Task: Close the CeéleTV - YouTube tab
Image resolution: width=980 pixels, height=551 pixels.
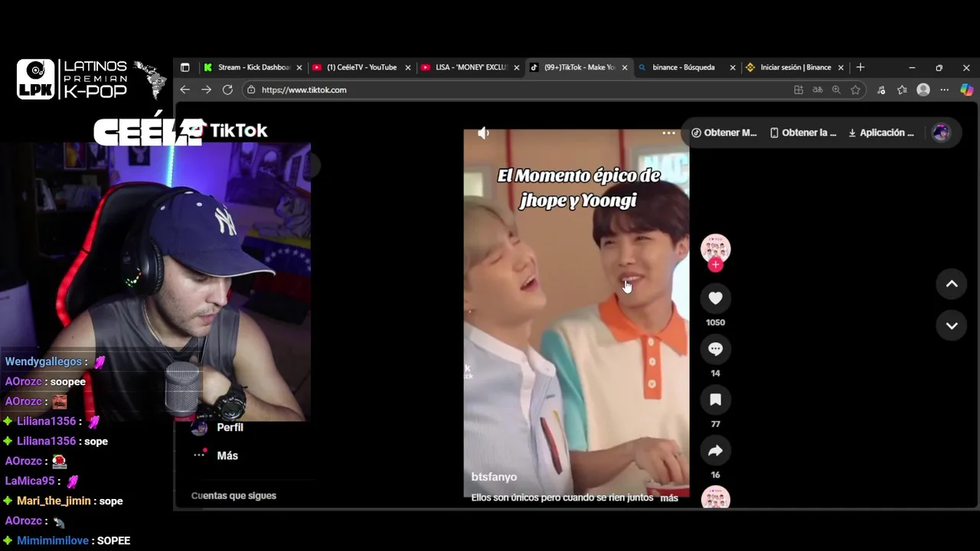Action: tap(408, 67)
